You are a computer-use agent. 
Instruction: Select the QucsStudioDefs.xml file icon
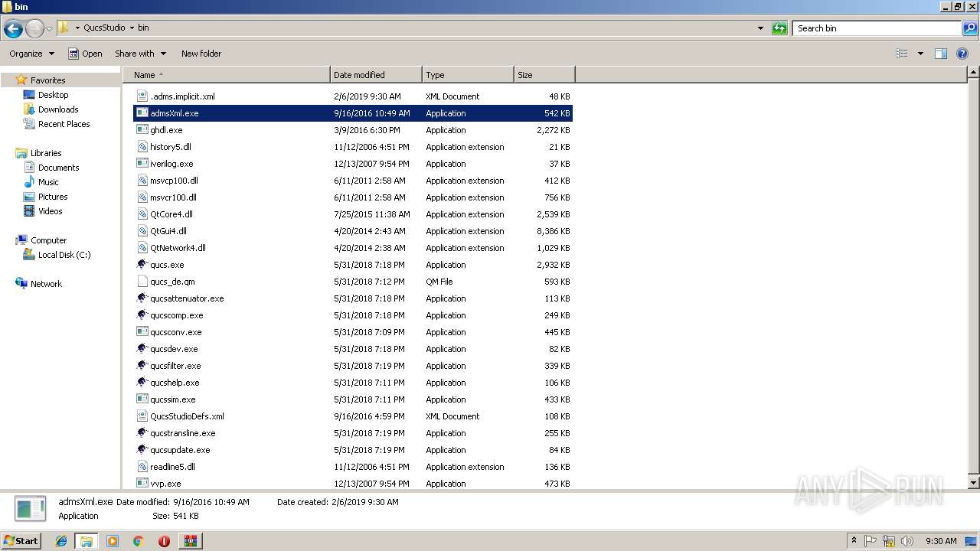pos(142,416)
